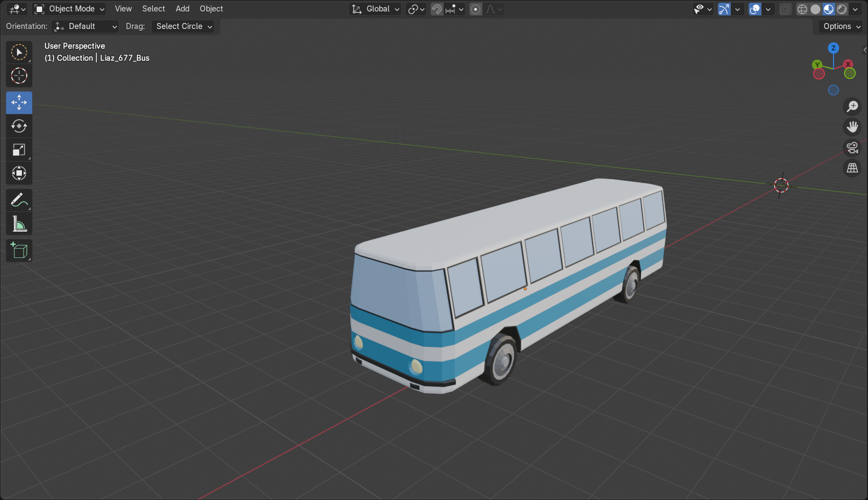Click the Move view hand icon
This screenshot has height=500, width=868.
(x=853, y=127)
